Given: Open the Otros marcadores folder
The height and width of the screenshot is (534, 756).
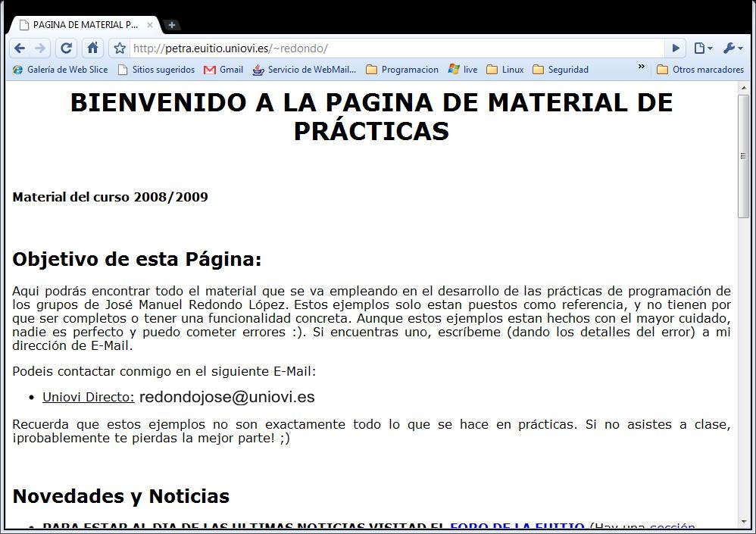Looking at the screenshot, I should click(x=701, y=70).
